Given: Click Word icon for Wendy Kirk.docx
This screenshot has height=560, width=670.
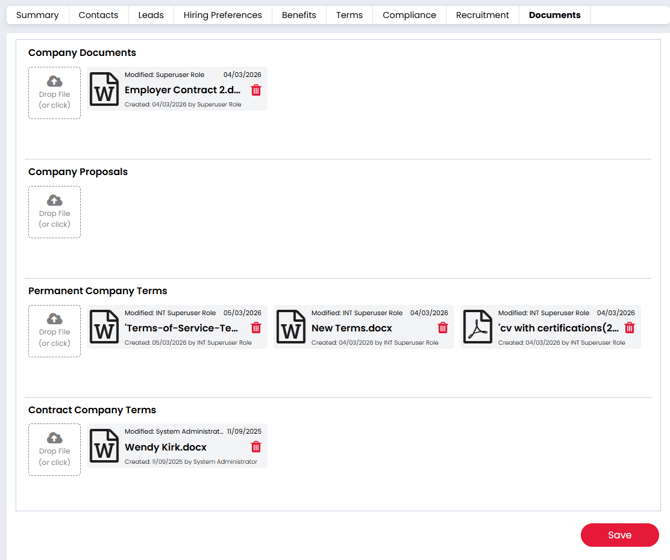Looking at the screenshot, I should 104,447.
